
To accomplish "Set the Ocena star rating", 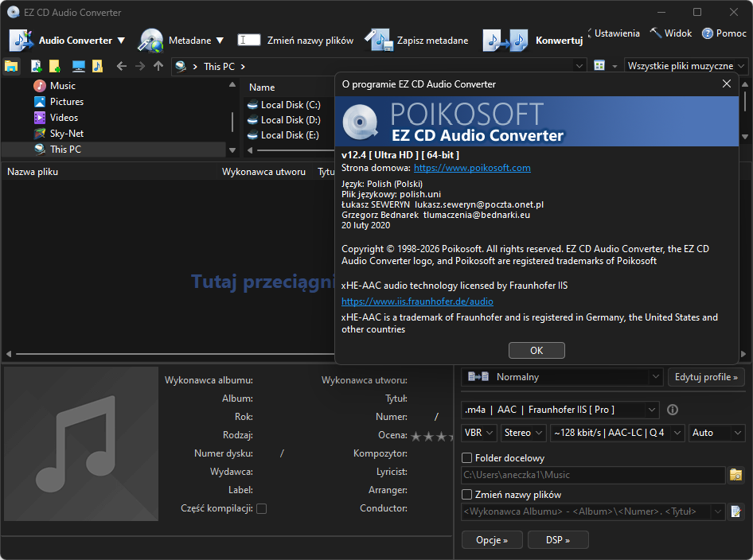I will point(431,436).
